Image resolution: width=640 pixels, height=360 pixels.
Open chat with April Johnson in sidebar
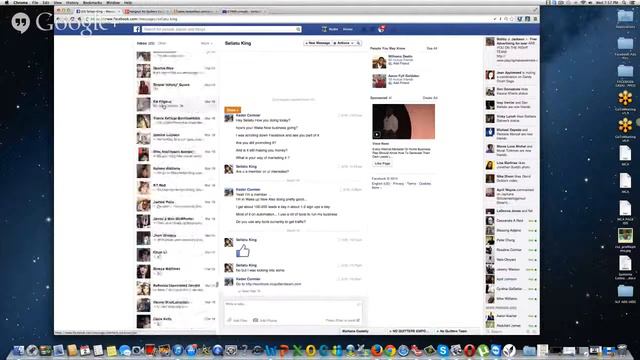[x=511, y=279]
